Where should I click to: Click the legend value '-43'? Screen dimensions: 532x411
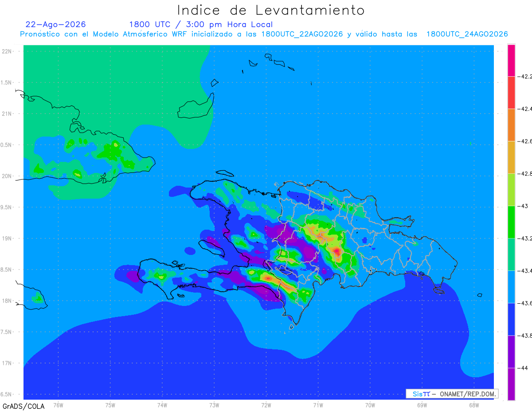coord(524,206)
